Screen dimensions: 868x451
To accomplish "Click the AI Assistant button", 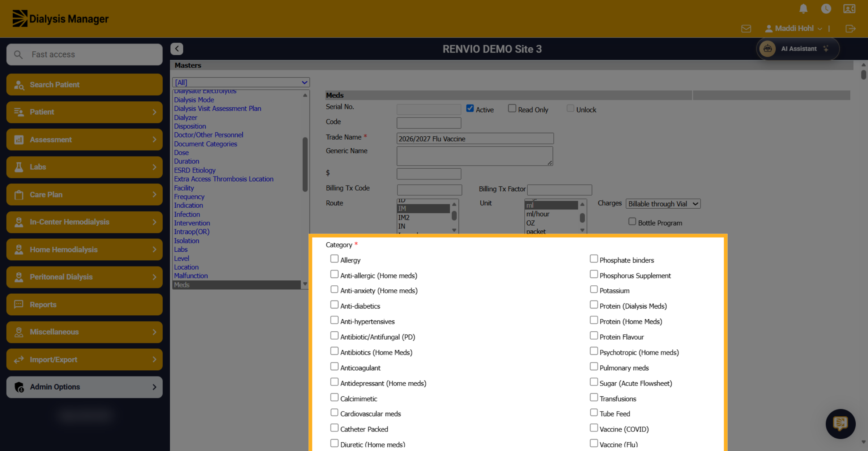I will 798,49.
